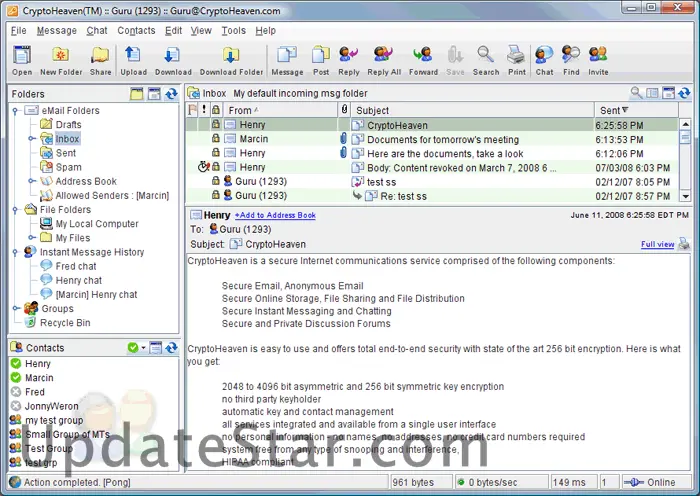
Task: Click the Subject column header
Action: (x=473, y=110)
